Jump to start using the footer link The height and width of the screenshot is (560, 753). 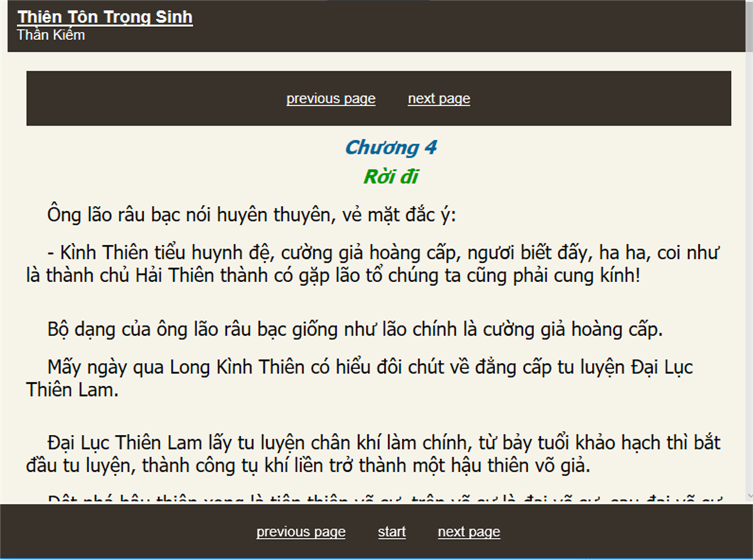[x=391, y=532]
